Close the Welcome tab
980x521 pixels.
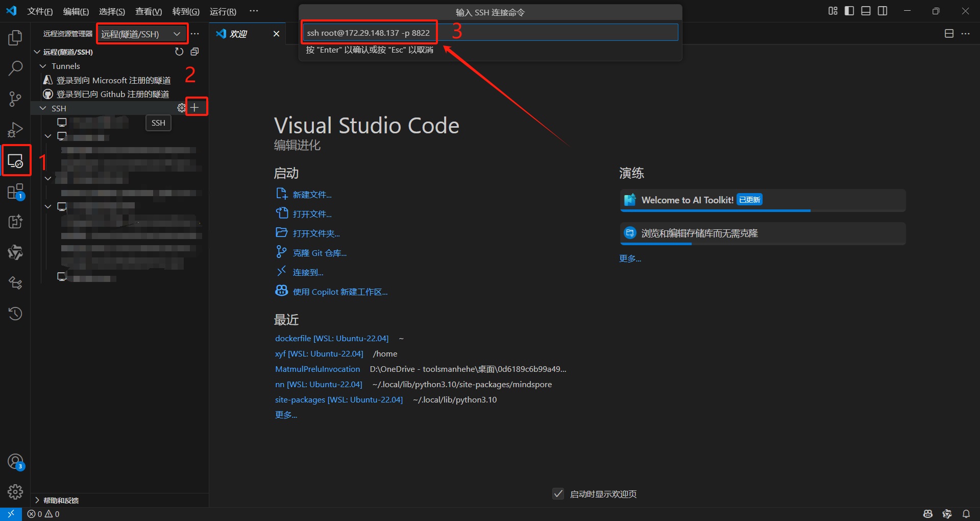pyautogui.click(x=276, y=34)
